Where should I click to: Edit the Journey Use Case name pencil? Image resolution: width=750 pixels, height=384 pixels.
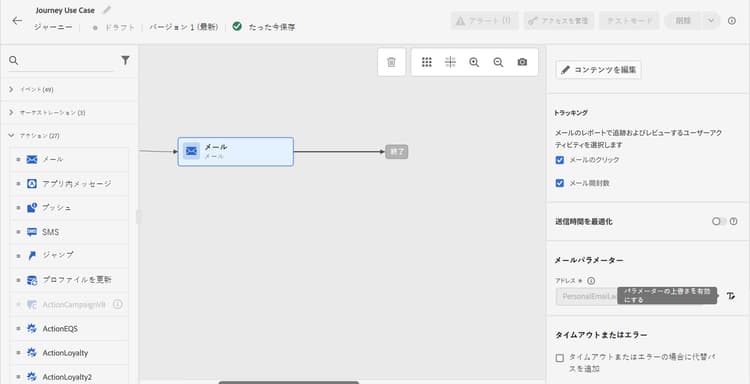click(107, 10)
